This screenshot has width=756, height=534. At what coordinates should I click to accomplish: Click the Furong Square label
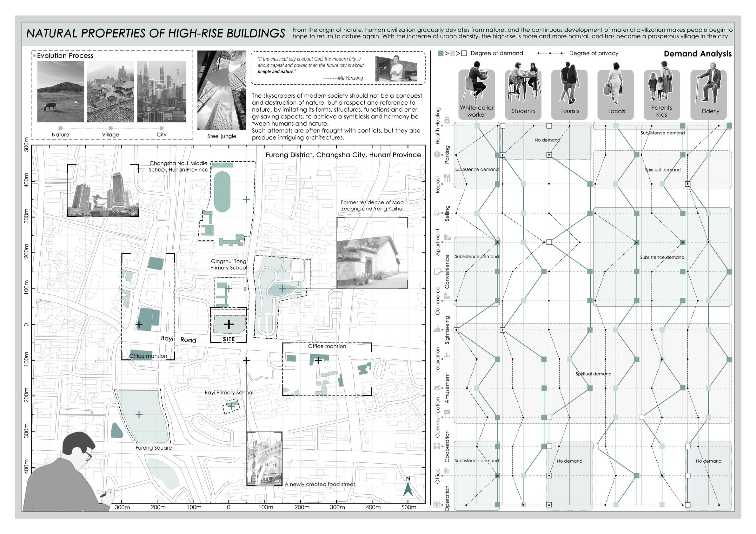point(153,448)
